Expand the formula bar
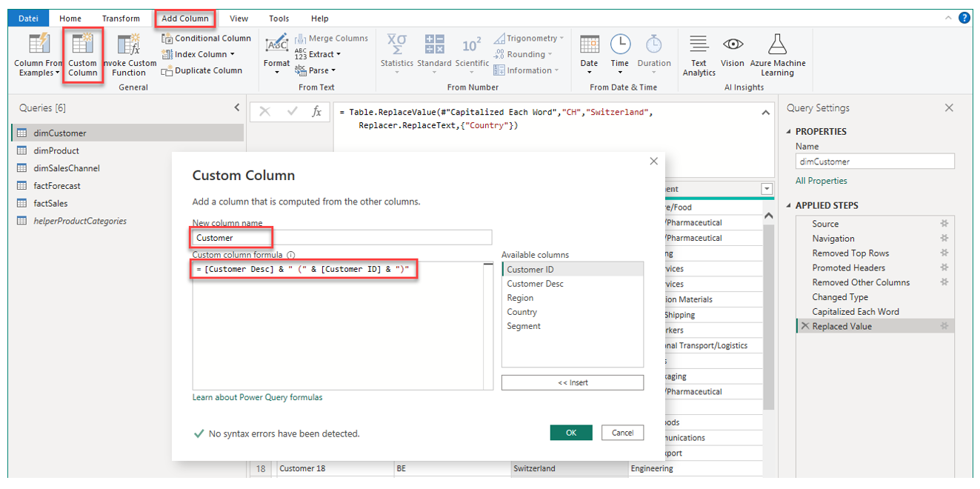The image size is (980, 489). tap(766, 113)
